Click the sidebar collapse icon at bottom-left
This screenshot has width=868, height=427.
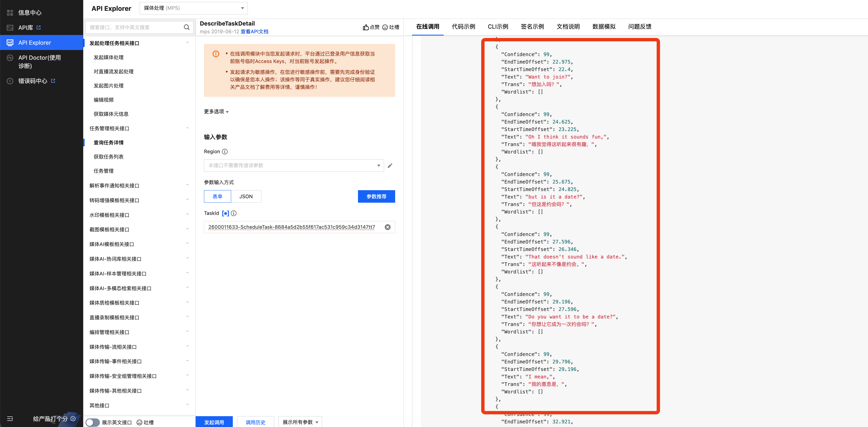tap(10, 419)
